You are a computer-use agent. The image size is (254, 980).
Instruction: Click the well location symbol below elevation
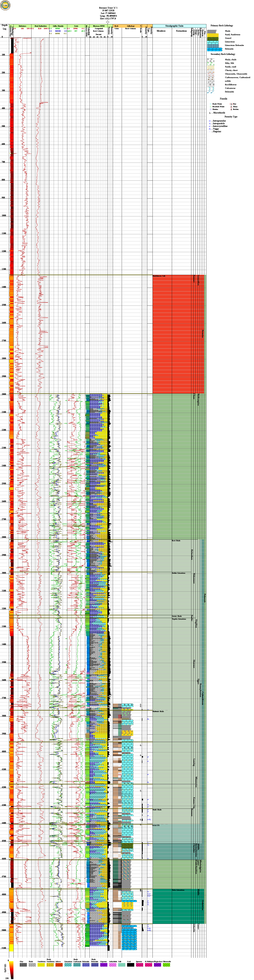point(108,22)
